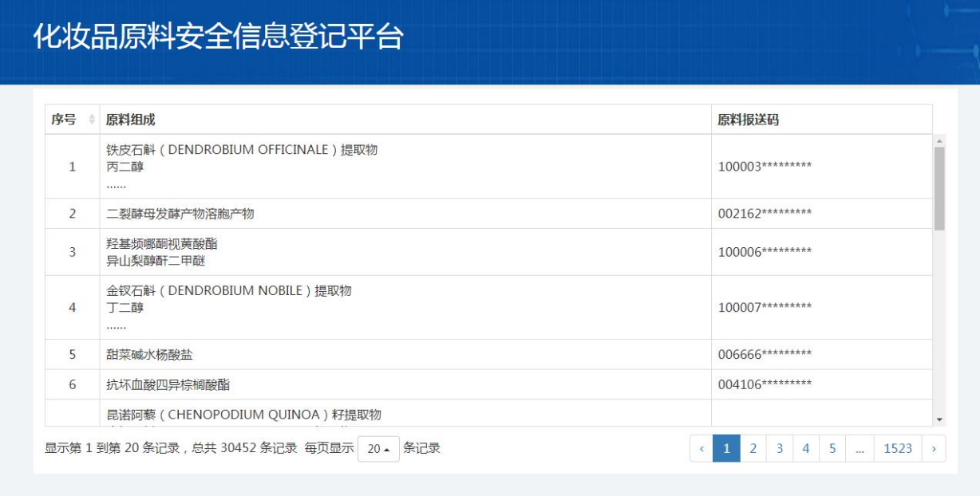Click the 抗坏血酸四异棕榈酸酯 entry

[x=168, y=385]
